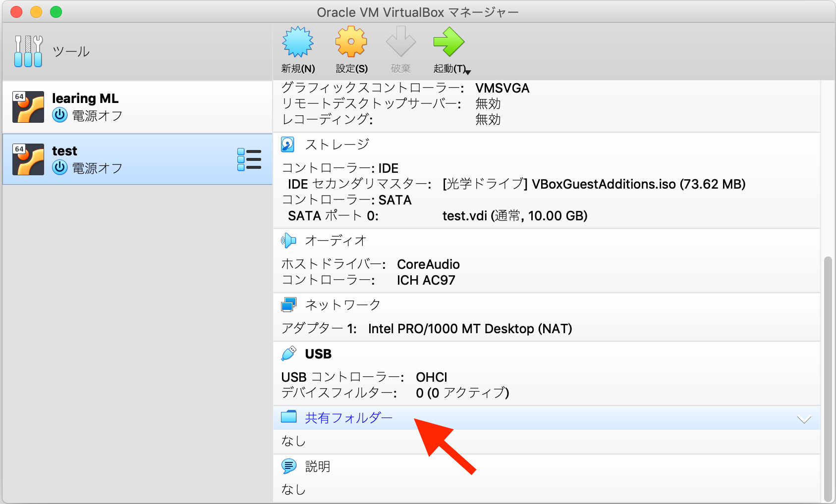
Task: Minimize the VirtualBox manager window
Action: (36, 12)
